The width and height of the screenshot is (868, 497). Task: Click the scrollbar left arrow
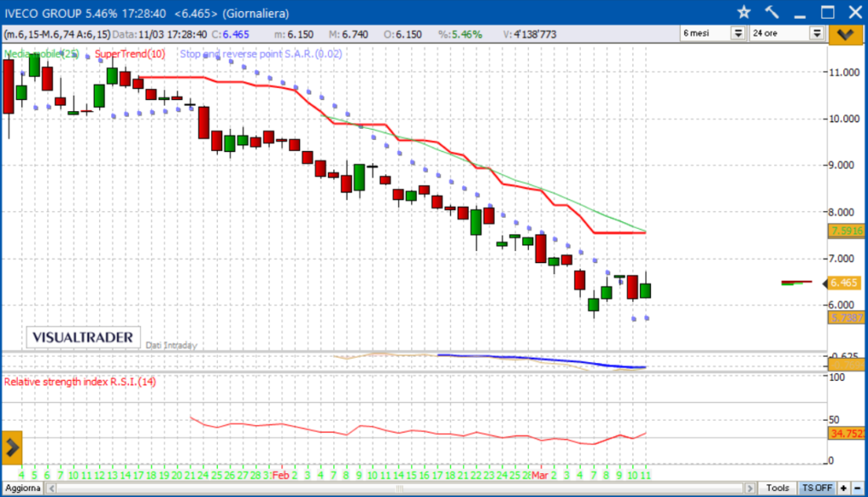click(x=52, y=489)
